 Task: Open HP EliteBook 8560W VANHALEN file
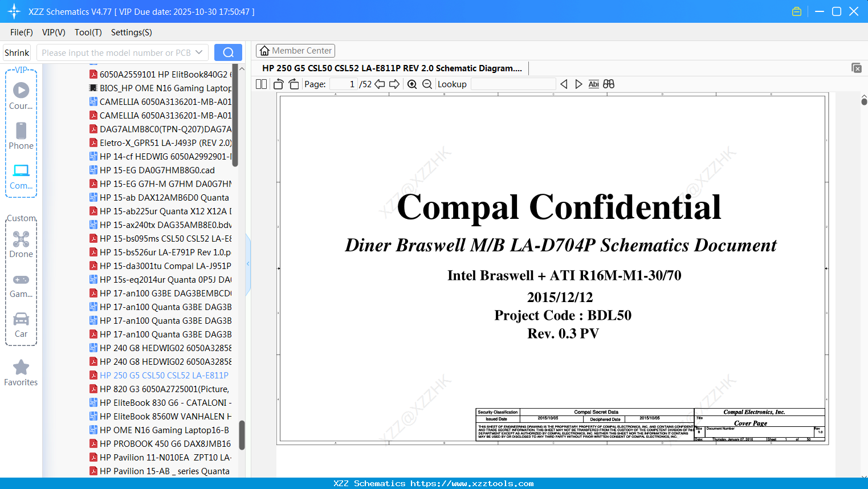(160, 416)
